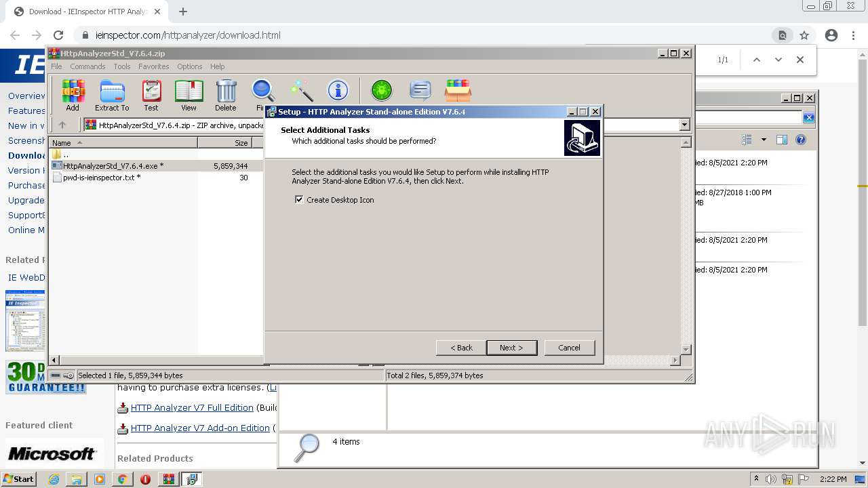Click the taskbar clock showing 2:22 PM
The image size is (868, 488).
(x=833, y=479)
